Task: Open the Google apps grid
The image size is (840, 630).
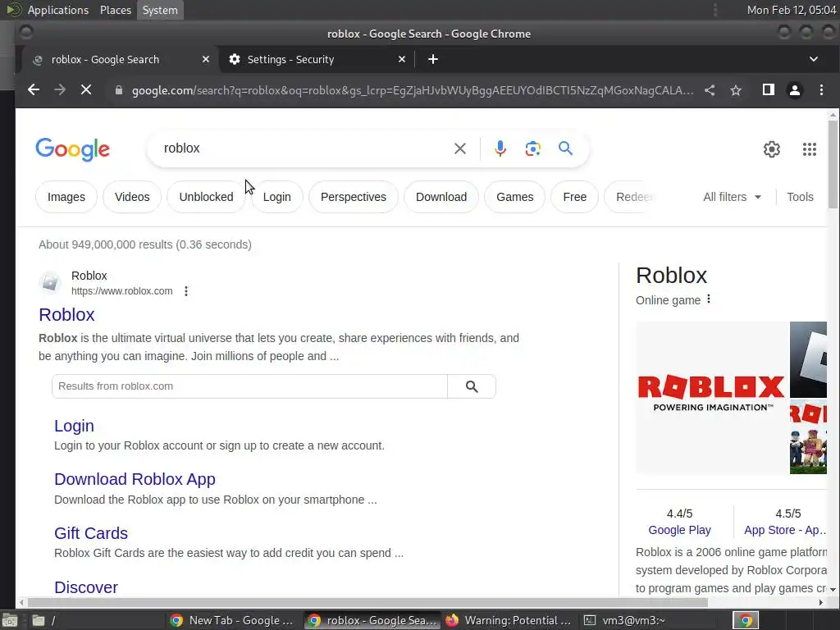Action: click(810, 149)
